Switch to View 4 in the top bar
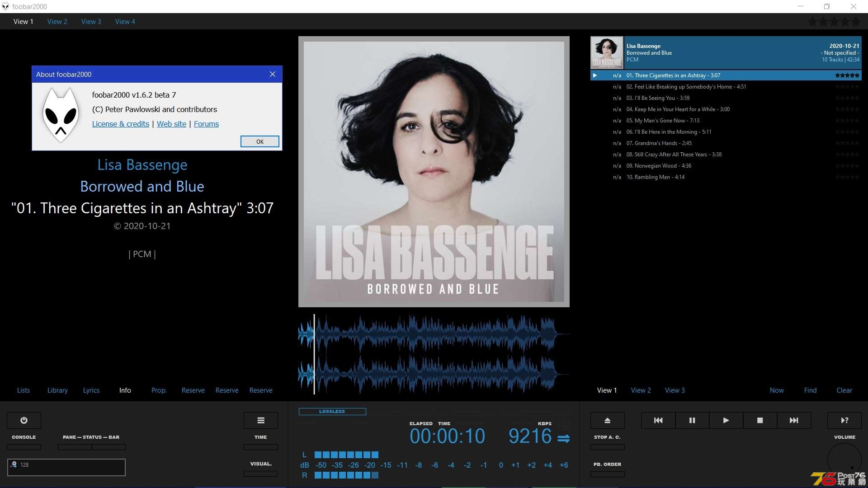 pos(125,21)
